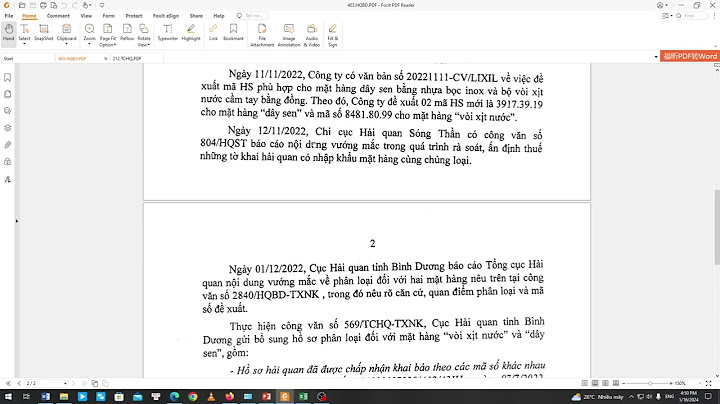The width and height of the screenshot is (720, 404).
Task: Expand the Zoom dropdown in ribbon
Action: click(90, 44)
